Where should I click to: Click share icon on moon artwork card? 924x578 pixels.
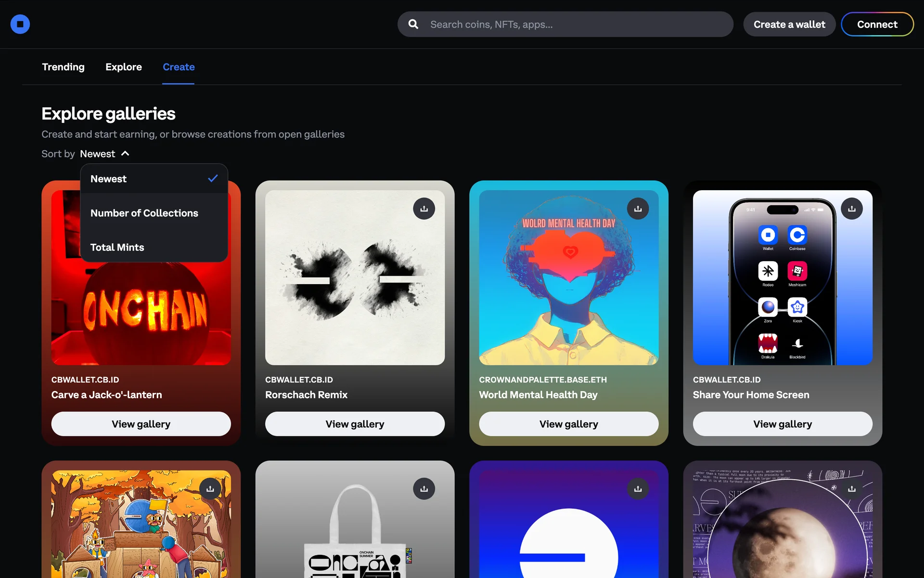click(x=851, y=489)
